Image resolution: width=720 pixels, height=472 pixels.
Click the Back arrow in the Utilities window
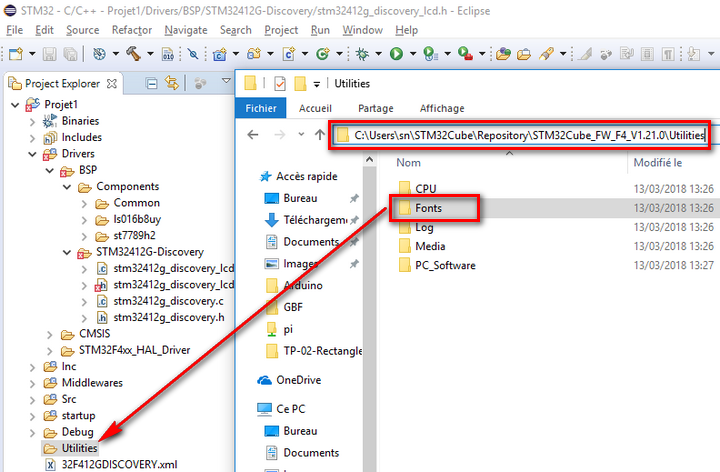click(253, 135)
